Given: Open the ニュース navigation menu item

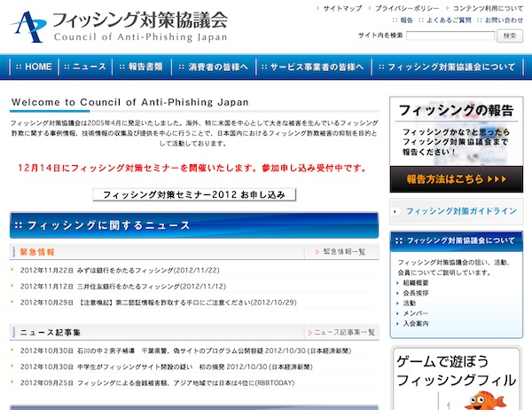Looking at the screenshot, I should click(x=86, y=67).
